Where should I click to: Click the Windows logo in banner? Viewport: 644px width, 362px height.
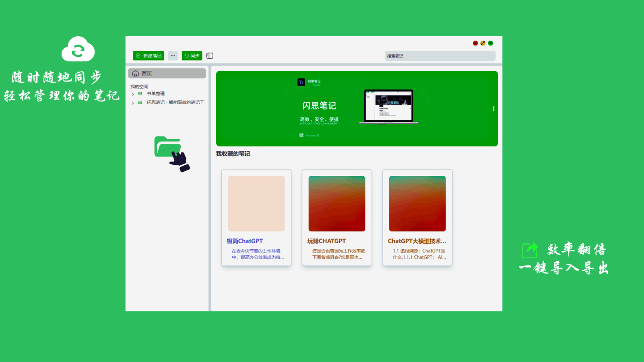point(301,135)
